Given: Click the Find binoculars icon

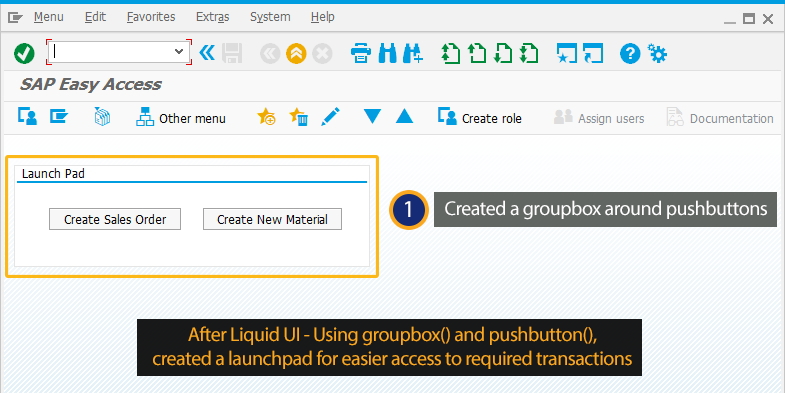Looking at the screenshot, I should tap(387, 53).
